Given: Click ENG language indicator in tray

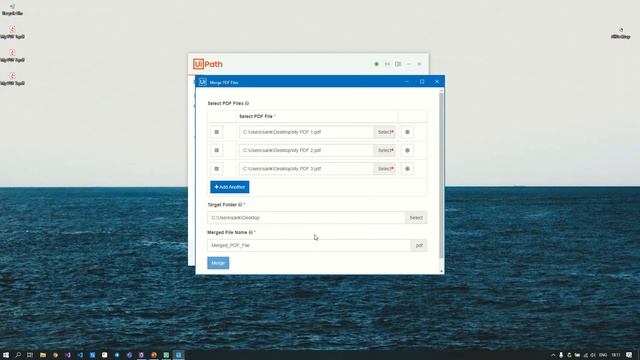Looking at the screenshot, I should click(603, 355).
